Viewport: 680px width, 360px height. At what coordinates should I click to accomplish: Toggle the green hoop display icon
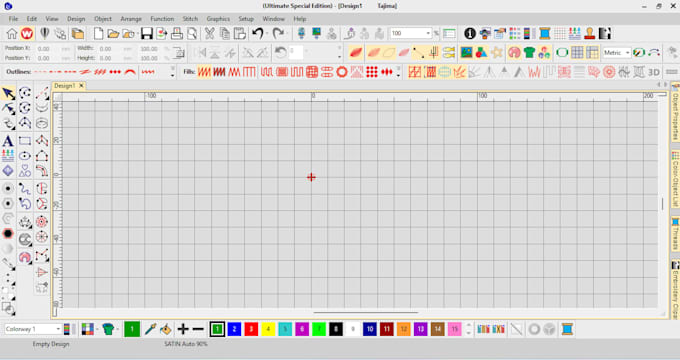click(x=562, y=53)
